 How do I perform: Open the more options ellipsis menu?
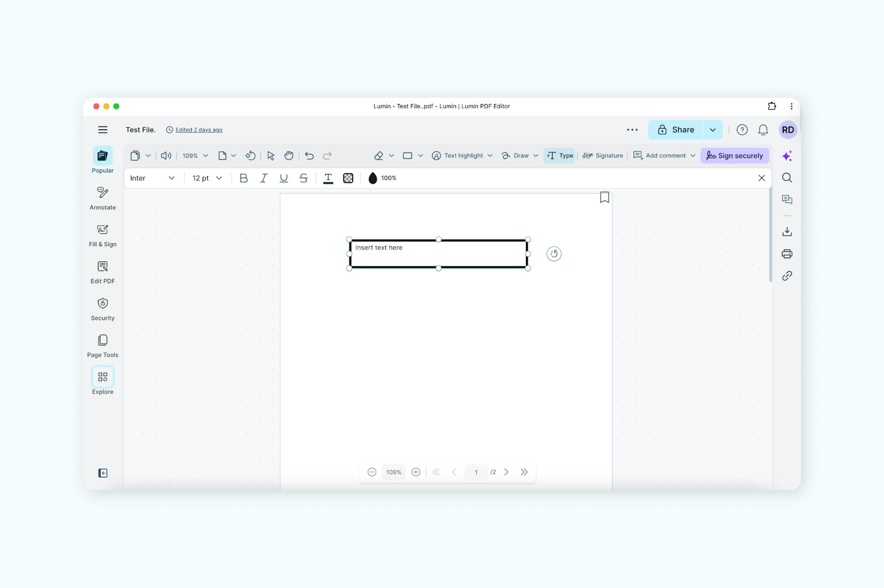point(633,129)
